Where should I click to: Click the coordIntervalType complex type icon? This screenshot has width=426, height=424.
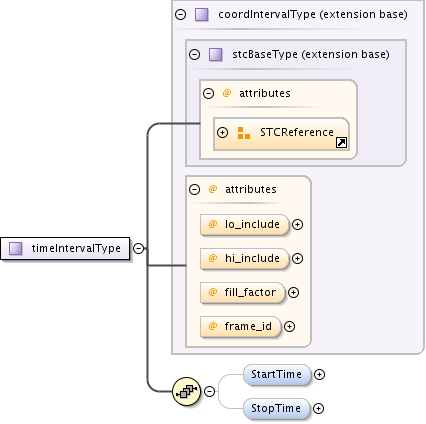click(202, 15)
